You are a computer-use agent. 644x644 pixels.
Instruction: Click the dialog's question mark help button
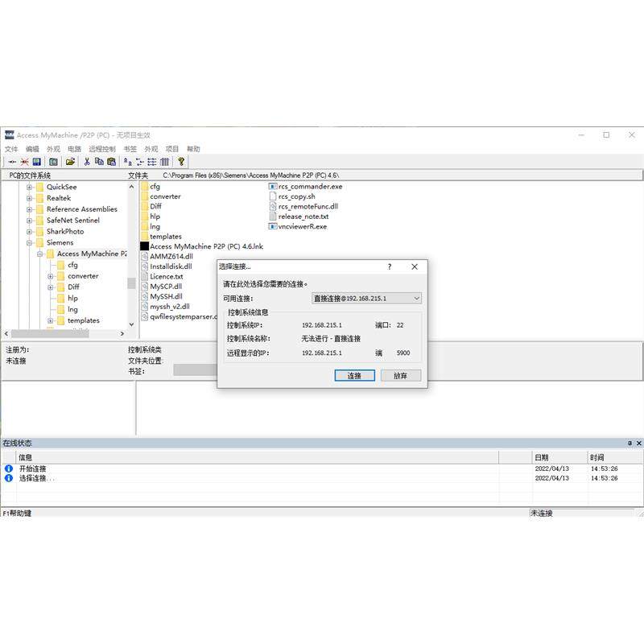(x=389, y=266)
